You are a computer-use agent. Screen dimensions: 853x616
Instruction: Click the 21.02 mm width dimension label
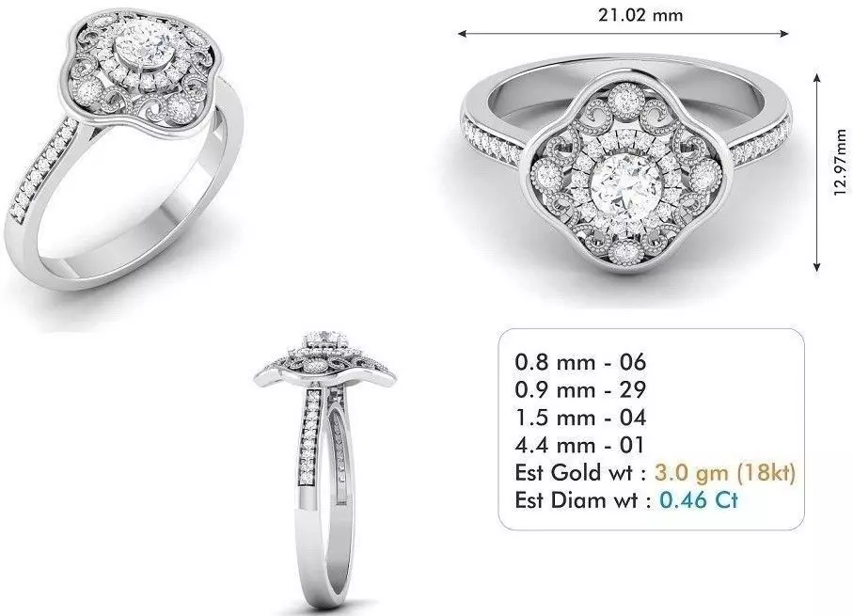pos(640,15)
